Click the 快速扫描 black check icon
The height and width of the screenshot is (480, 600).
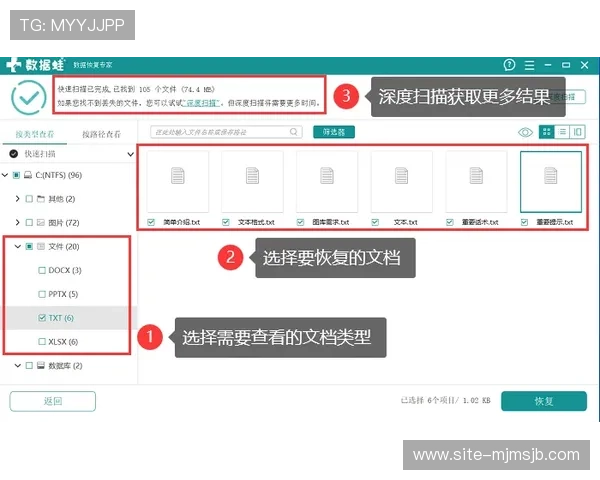[14, 154]
